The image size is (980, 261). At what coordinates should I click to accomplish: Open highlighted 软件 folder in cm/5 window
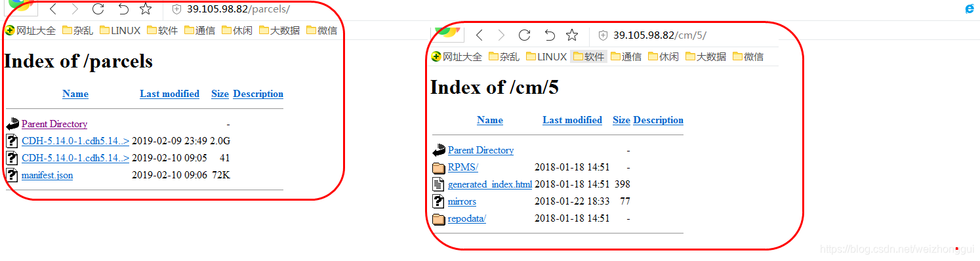point(588,56)
